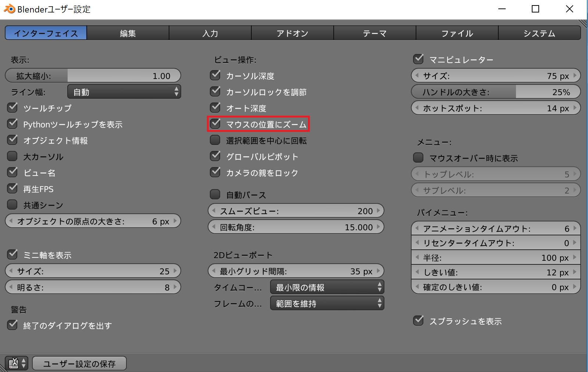
Task: Increase アニメーションタイムアウト with right arrow
Action: (575, 228)
